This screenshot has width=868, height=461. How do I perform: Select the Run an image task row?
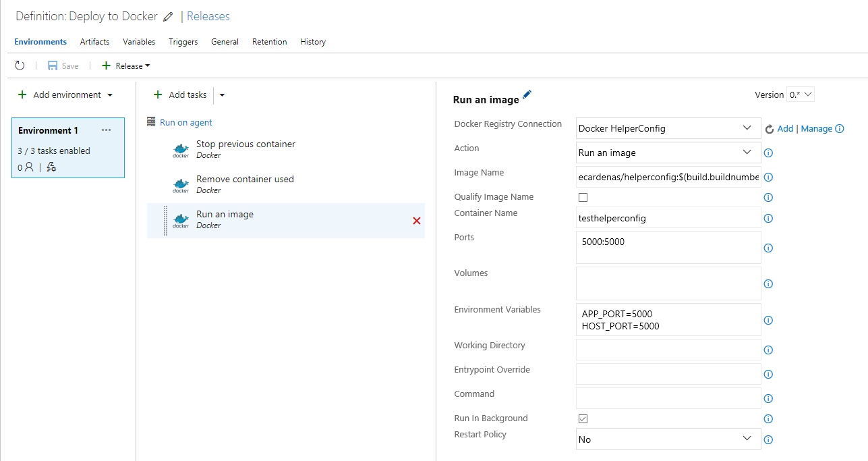point(286,220)
